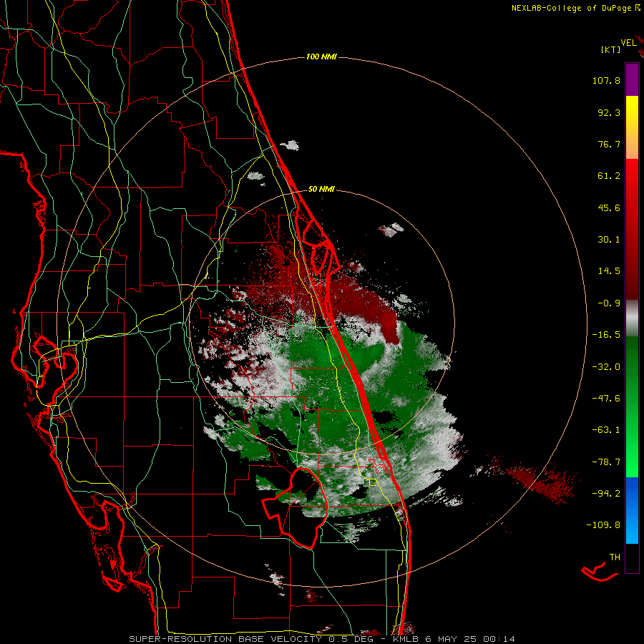644x644 pixels.
Task: Select the VEL legend title
Action: (628, 43)
